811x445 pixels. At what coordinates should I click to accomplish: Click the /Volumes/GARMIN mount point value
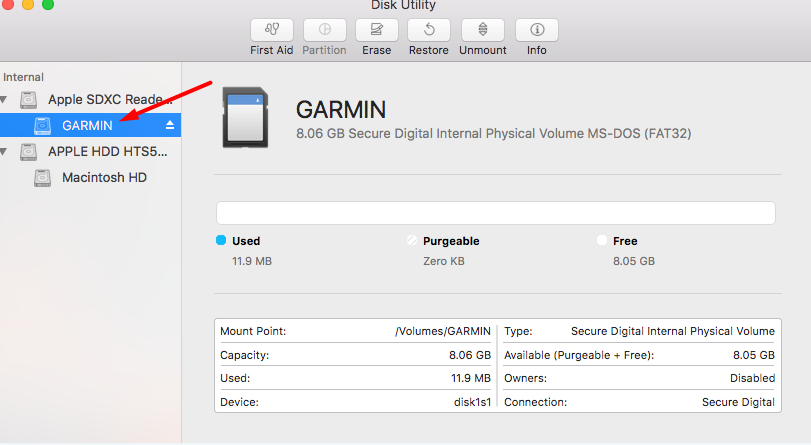pyautogui.click(x=443, y=331)
